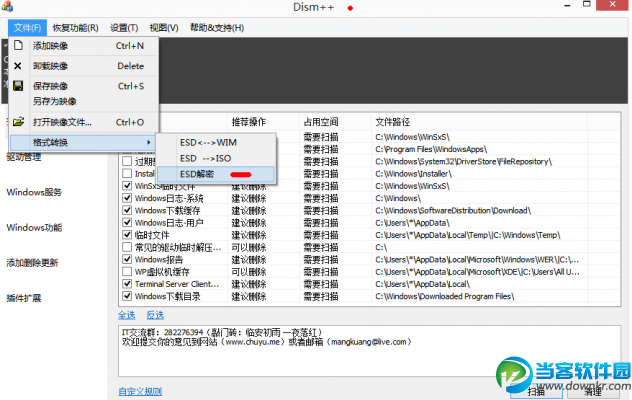Select 保存映像 menu entry
Screen dimensions: 632x400
[83, 86]
